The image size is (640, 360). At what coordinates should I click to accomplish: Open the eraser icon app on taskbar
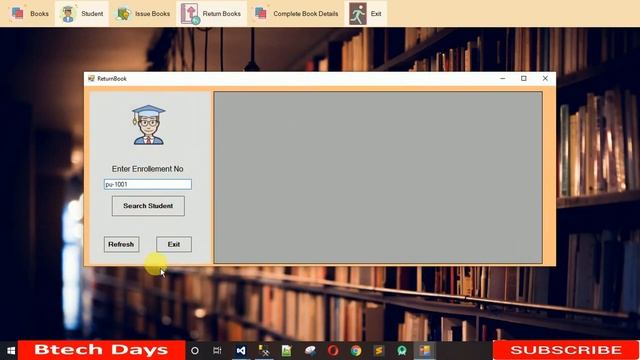point(310,351)
